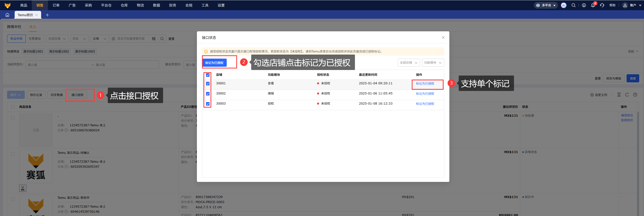Click the 无图 placeholder thumbnail
The image size is (644, 216).
coord(36,130)
